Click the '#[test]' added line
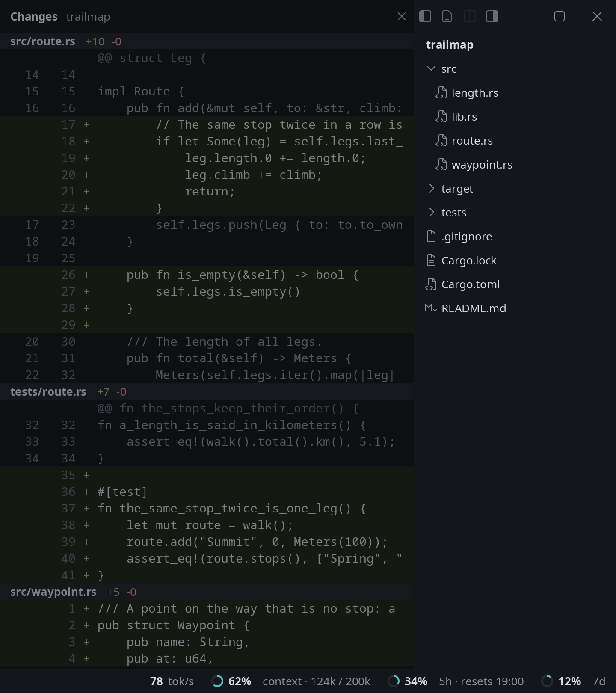 pyautogui.click(x=207, y=492)
